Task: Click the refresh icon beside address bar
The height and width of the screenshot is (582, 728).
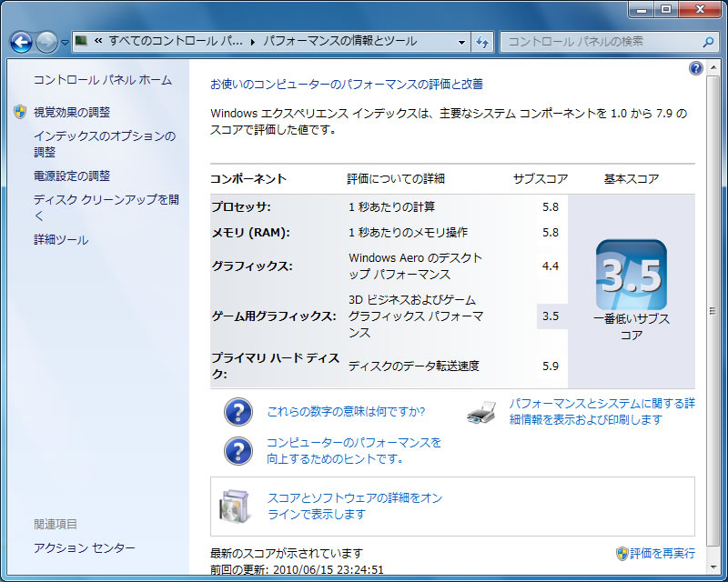Action: [482, 42]
